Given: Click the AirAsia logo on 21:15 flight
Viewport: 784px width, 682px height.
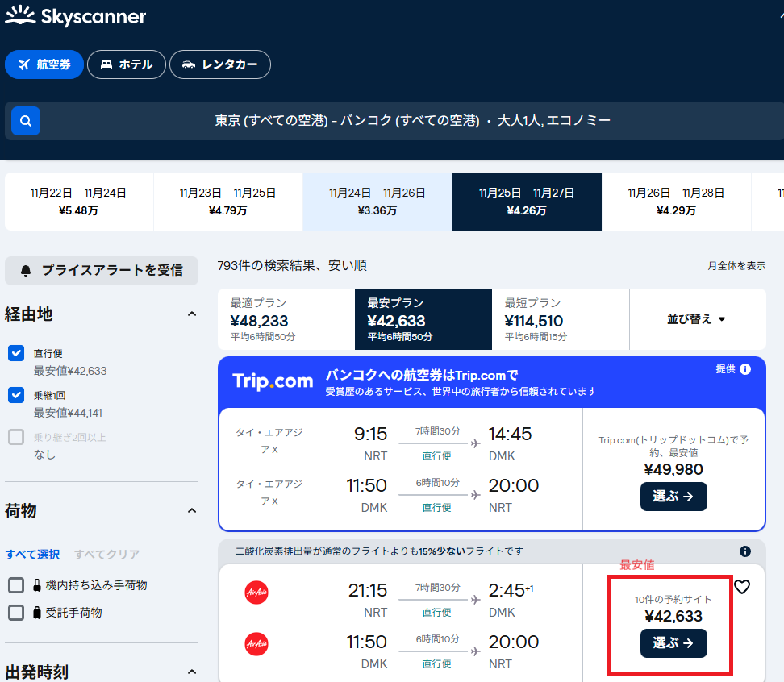Looking at the screenshot, I should (x=256, y=593).
